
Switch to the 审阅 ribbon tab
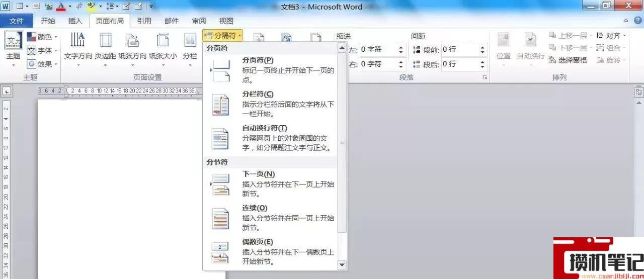click(x=199, y=21)
